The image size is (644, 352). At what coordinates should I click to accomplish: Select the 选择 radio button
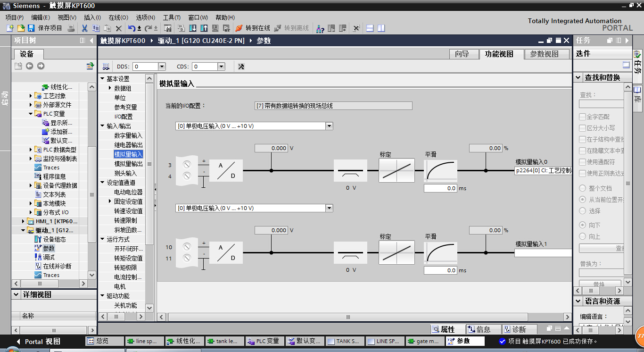tap(583, 211)
